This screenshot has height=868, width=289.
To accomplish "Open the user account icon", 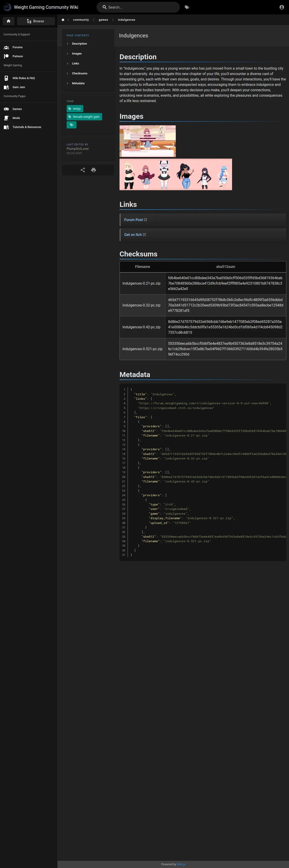I will click(x=282, y=7).
